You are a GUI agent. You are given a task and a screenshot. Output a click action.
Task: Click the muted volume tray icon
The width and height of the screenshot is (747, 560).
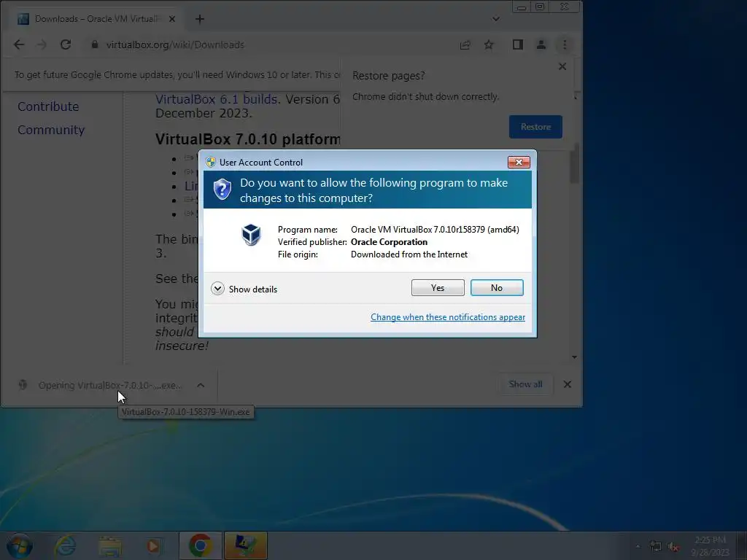(x=673, y=546)
